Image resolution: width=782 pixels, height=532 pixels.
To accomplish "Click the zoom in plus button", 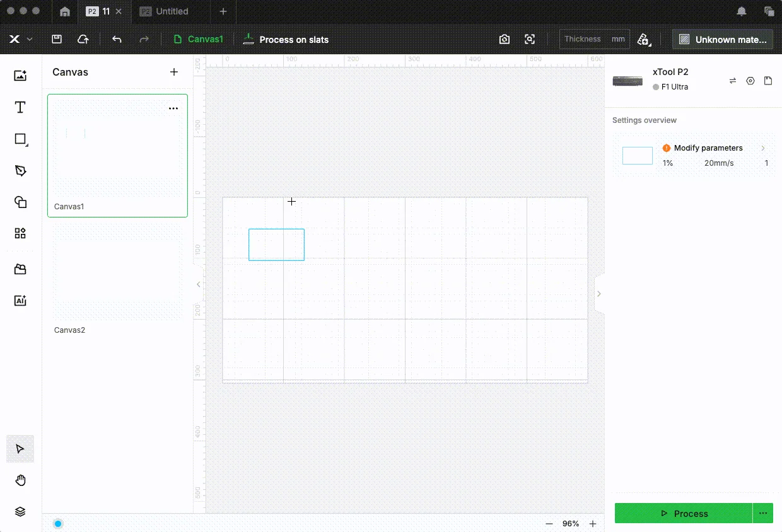I will pyautogui.click(x=593, y=524).
